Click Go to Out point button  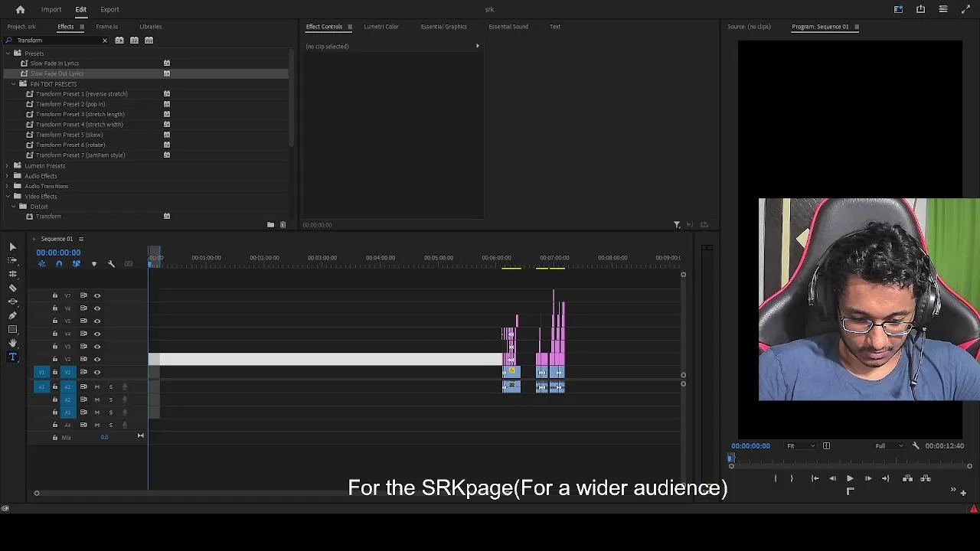click(x=885, y=478)
